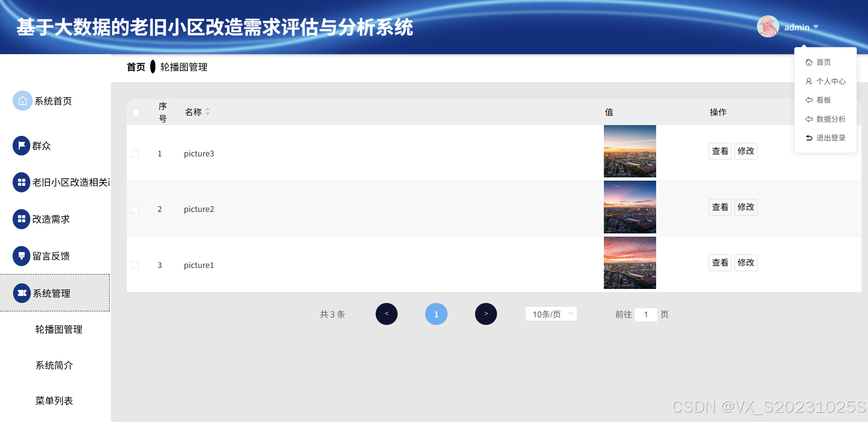
Task: Click 修改 button for picture1
Action: (x=746, y=263)
